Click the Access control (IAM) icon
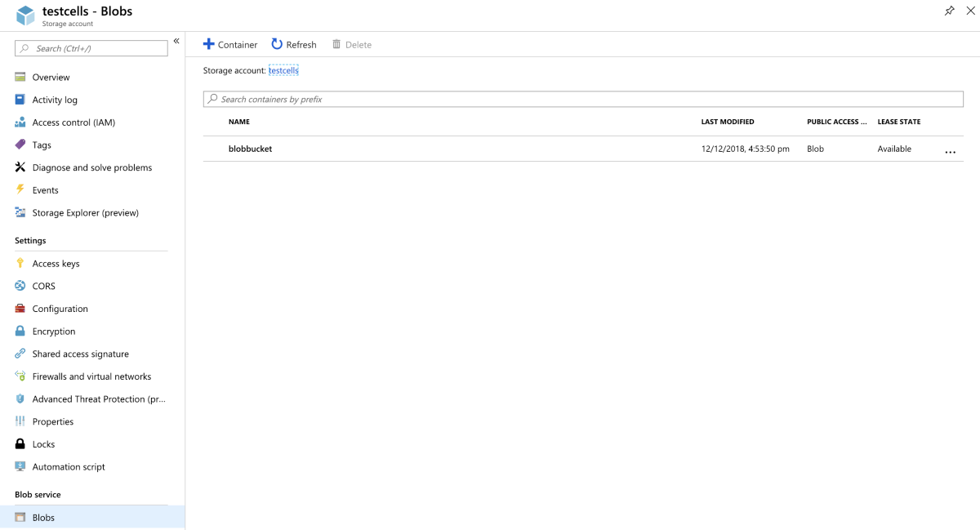The width and height of the screenshot is (980, 530). [x=20, y=122]
